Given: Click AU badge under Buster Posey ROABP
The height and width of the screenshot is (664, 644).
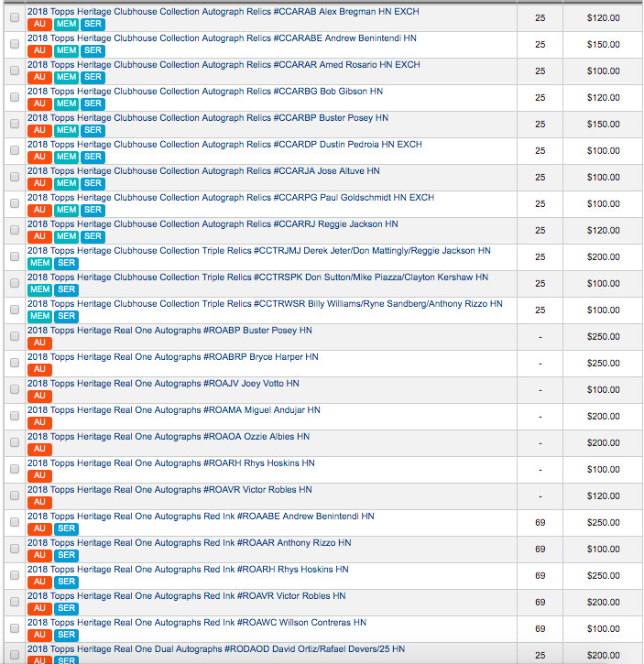Looking at the screenshot, I should [x=39, y=343].
